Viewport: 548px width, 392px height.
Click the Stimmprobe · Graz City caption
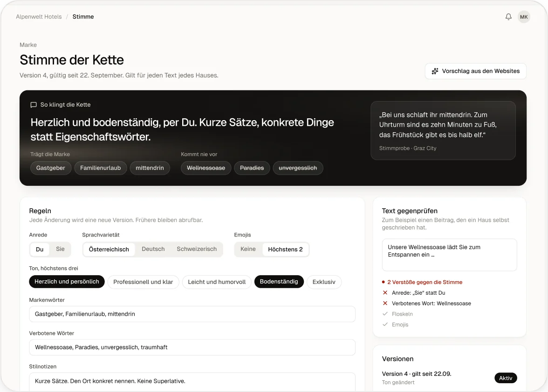coord(408,148)
